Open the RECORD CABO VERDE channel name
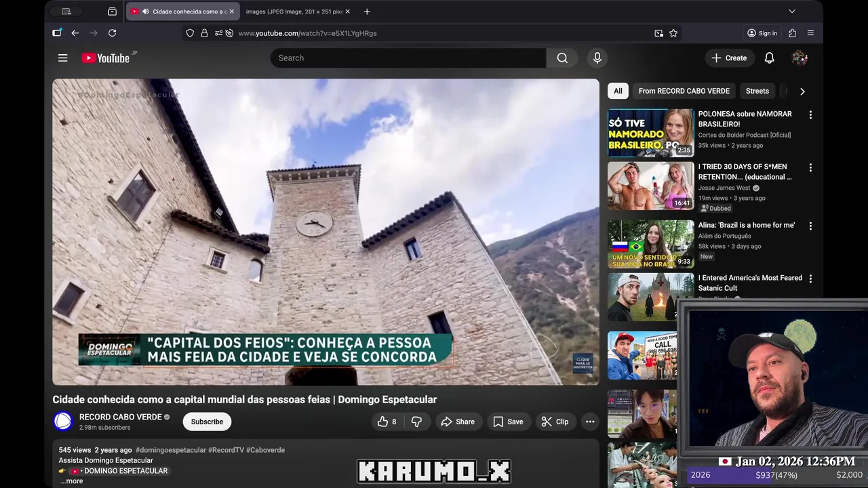The width and height of the screenshot is (868, 488). (x=120, y=417)
